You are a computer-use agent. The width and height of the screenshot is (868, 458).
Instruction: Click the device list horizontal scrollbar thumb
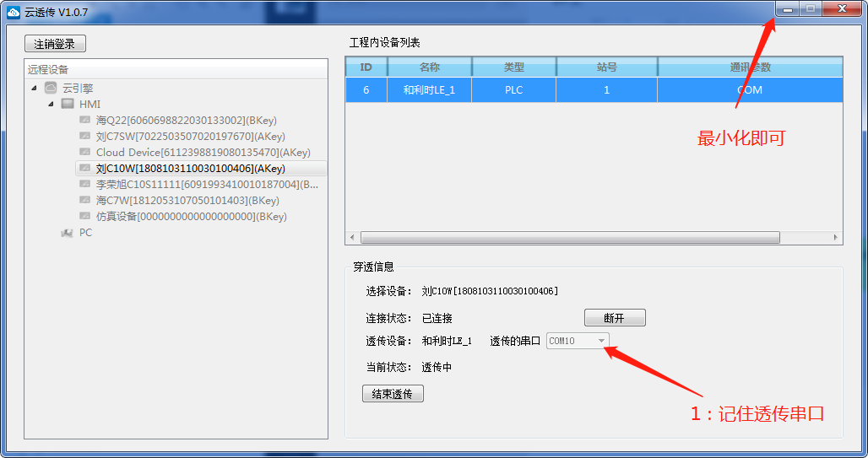click(570, 237)
